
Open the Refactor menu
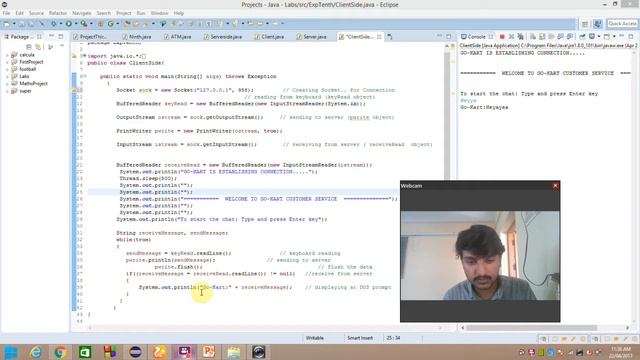(x=58, y=13)
